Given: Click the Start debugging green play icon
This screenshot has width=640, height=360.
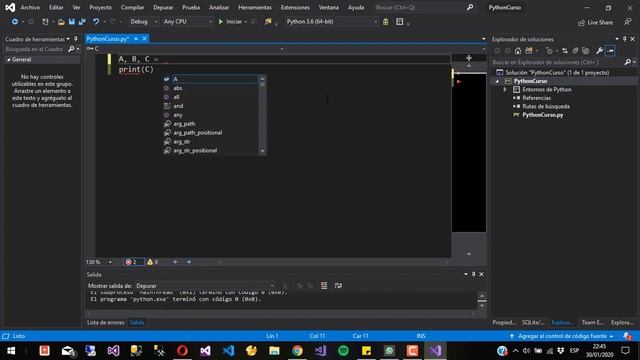Looking at the screenshot, I should 221,22.
